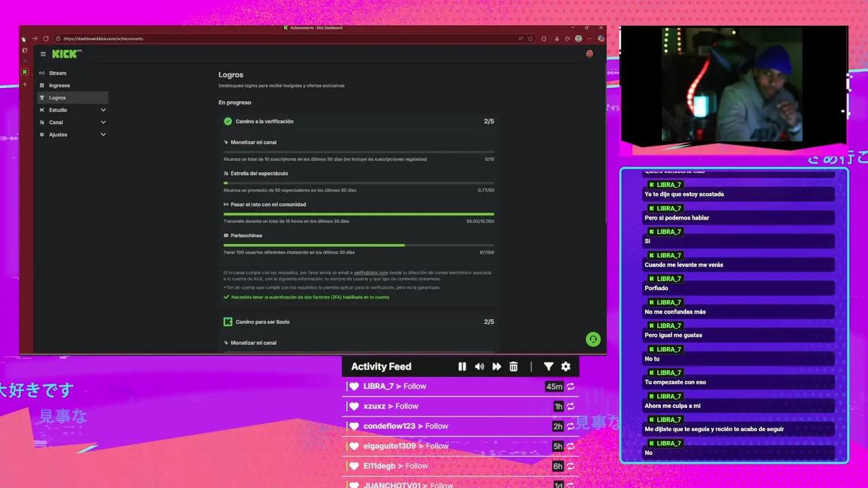Click the 45m timestamp on LIBRA_7 follow
868x488 pixels.
click(x=554, y=386)
